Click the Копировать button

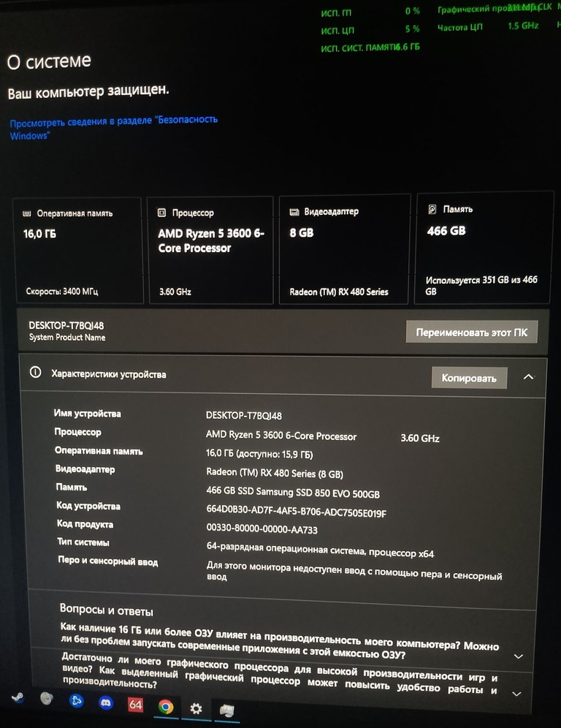pyautogui.click(x=469, y=378)
